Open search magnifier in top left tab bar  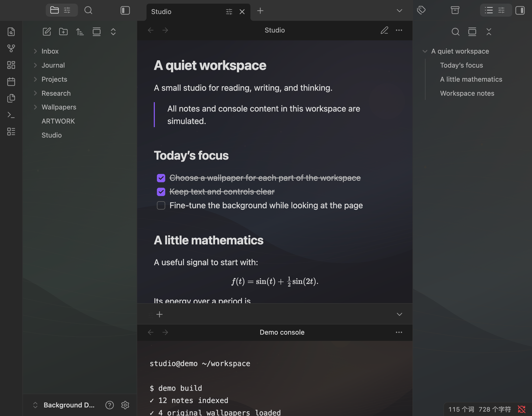88,10
